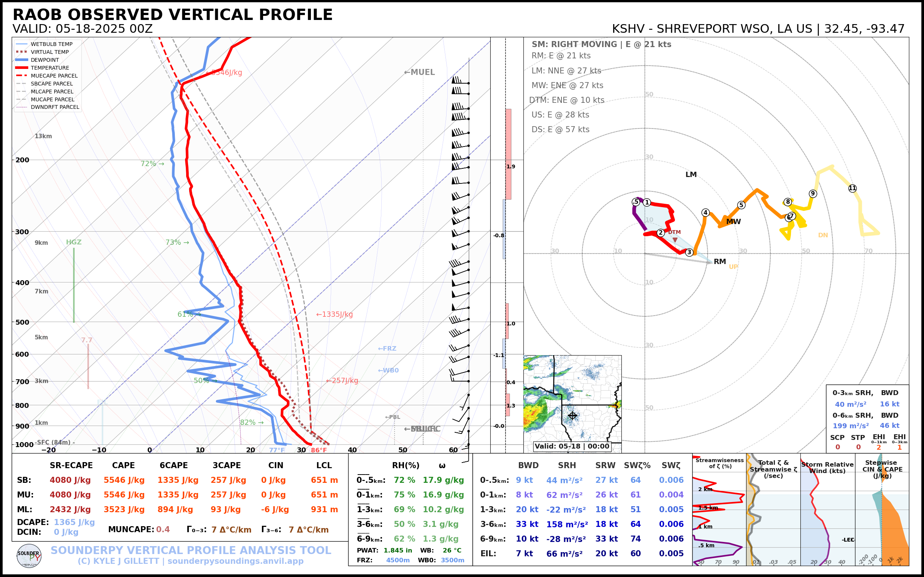The height and width of the screenshot is (577, 924).
Task: Click the RM storm motion label
Action: click(720, 261)
